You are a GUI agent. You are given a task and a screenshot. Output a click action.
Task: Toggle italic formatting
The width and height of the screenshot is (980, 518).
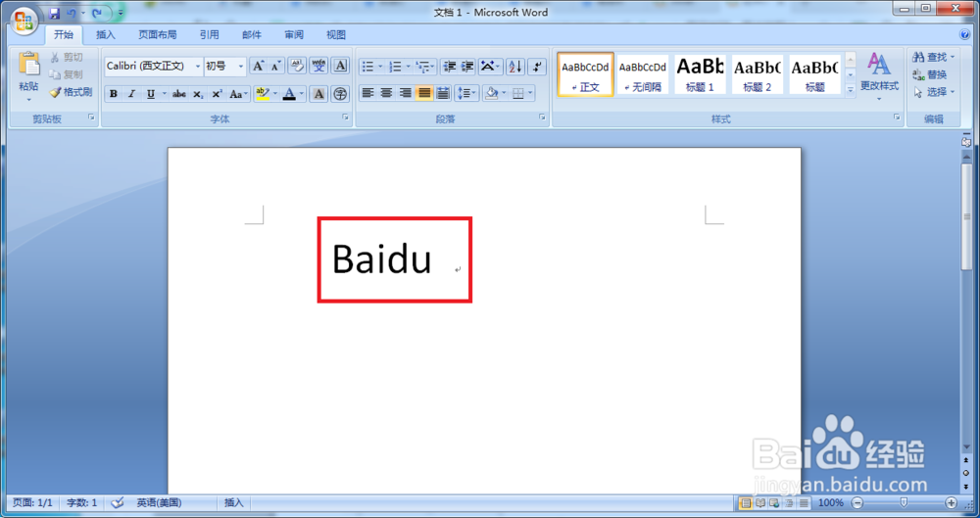click(x=131, y=94)
